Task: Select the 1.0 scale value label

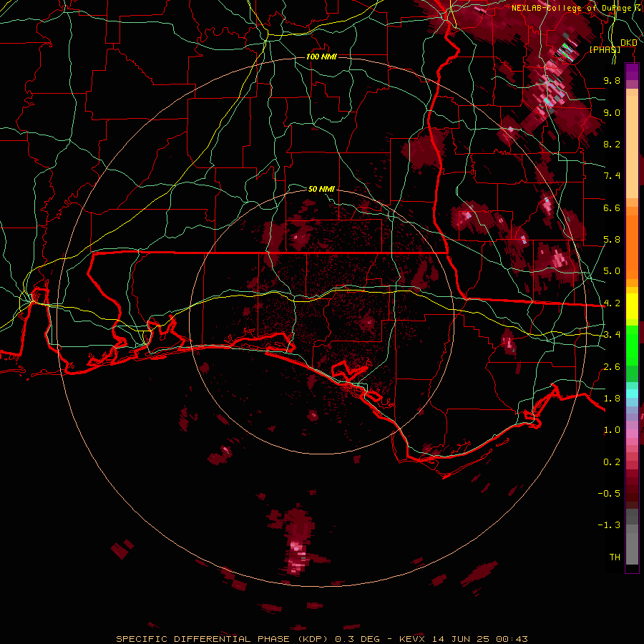Action: coord(612,430)
